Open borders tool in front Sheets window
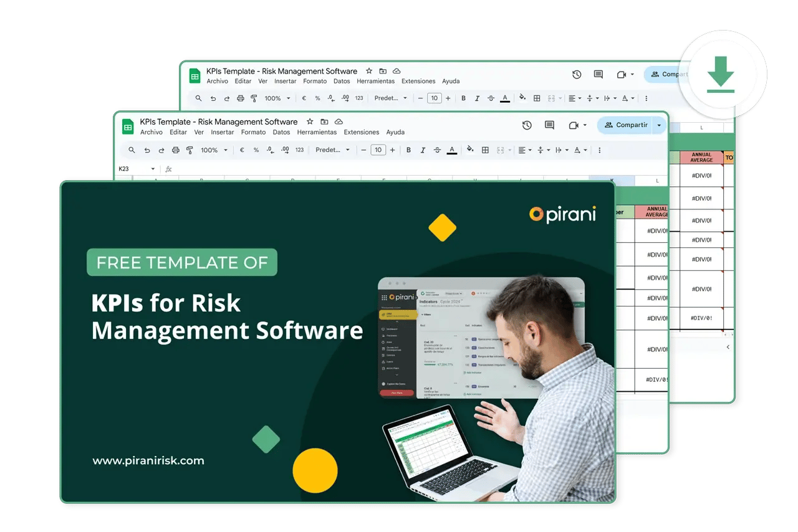The width and height of the screenshot is (798, 532). [485, 150]
